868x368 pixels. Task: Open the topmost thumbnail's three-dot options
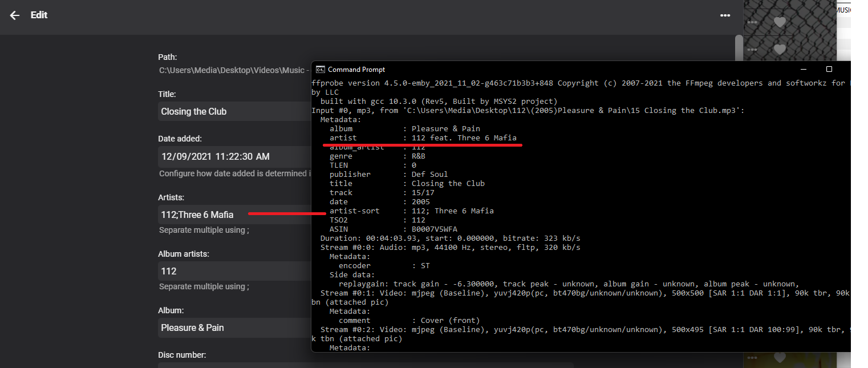(752, 22)
